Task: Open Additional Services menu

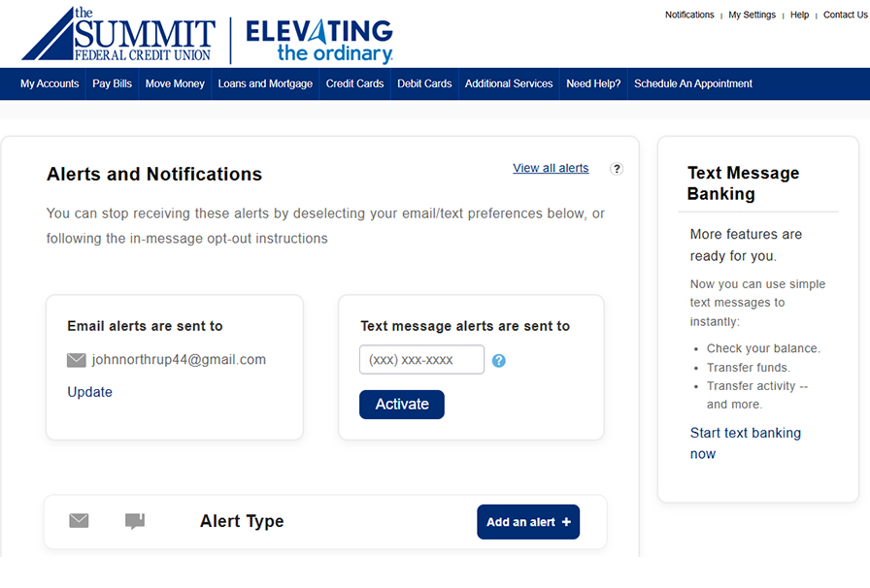Action: (x=509, y=83)
